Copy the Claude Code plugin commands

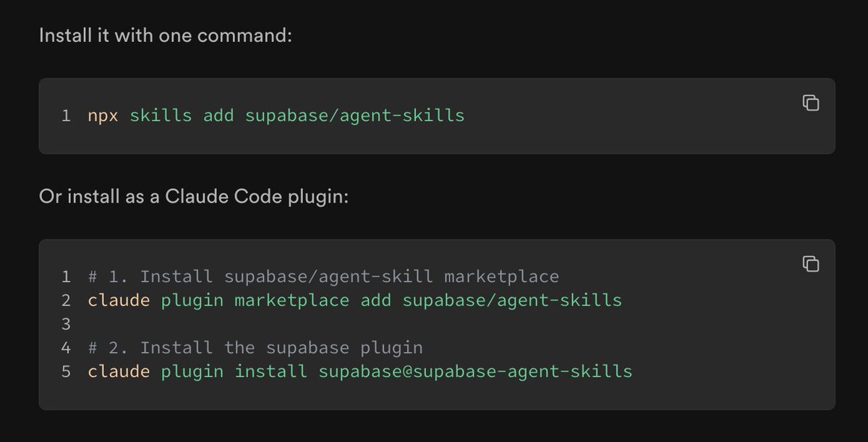[811, 264]
